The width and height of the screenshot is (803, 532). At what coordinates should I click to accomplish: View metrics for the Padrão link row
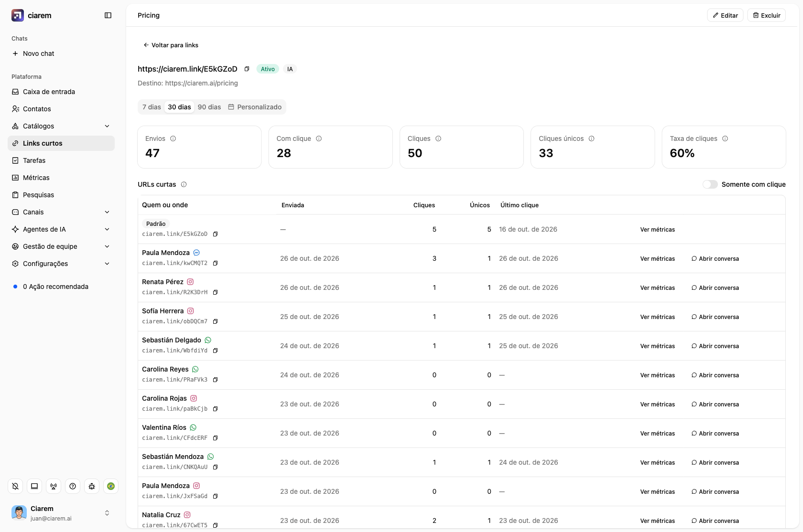658,229
